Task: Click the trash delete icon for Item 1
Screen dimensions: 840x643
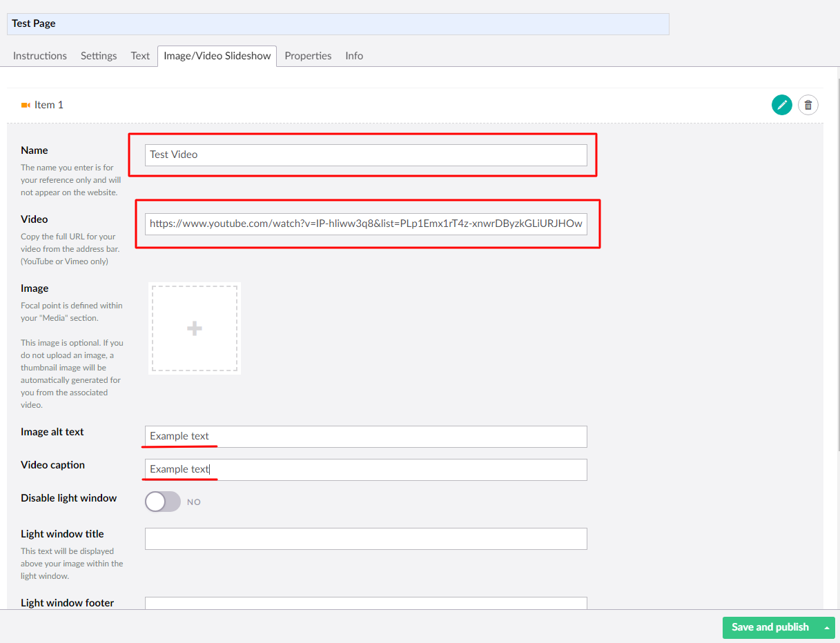Action: (808, 105)
